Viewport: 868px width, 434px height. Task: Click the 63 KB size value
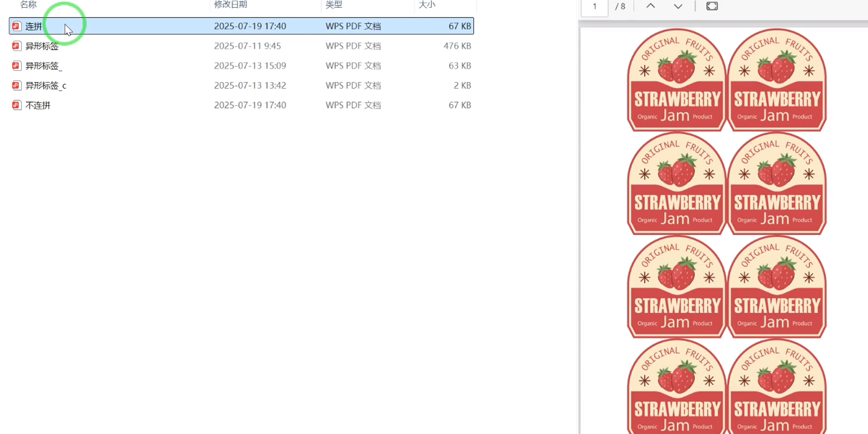[460, 66]
